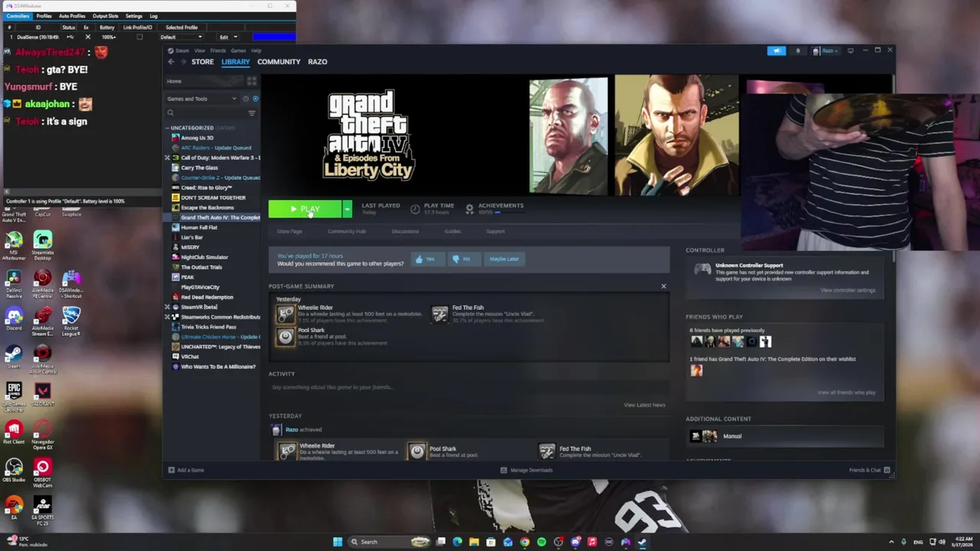Open achievements gear icon
This screenshot has width=980, height=551.
click(469, 209)
